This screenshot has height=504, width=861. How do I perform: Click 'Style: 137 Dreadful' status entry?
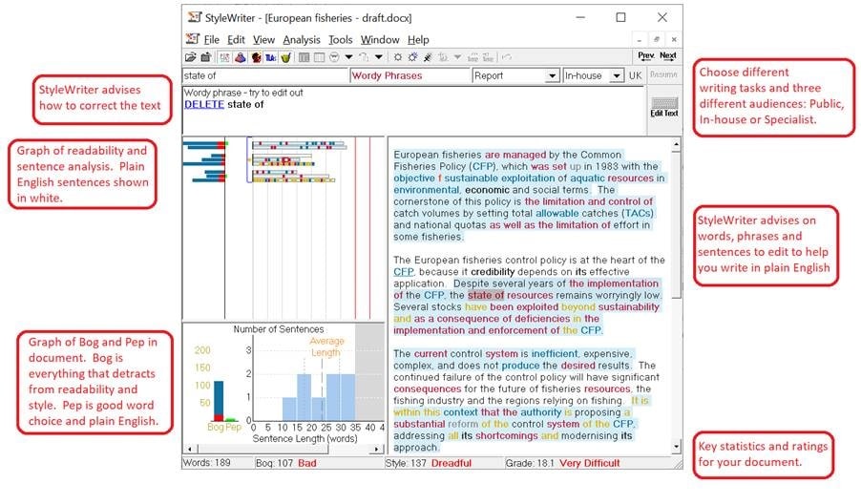pyautogui.click(x=429, y=463)
